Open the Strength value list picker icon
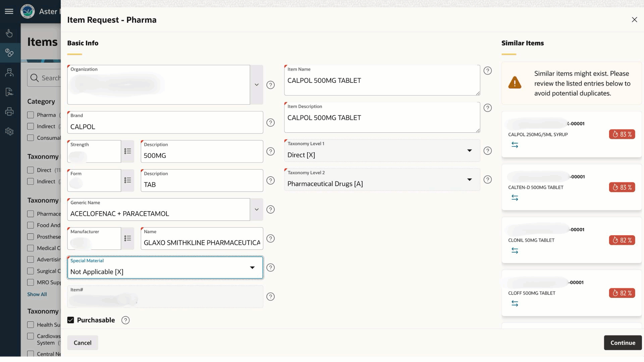The image size is (644, 362). tap(128, 151)
